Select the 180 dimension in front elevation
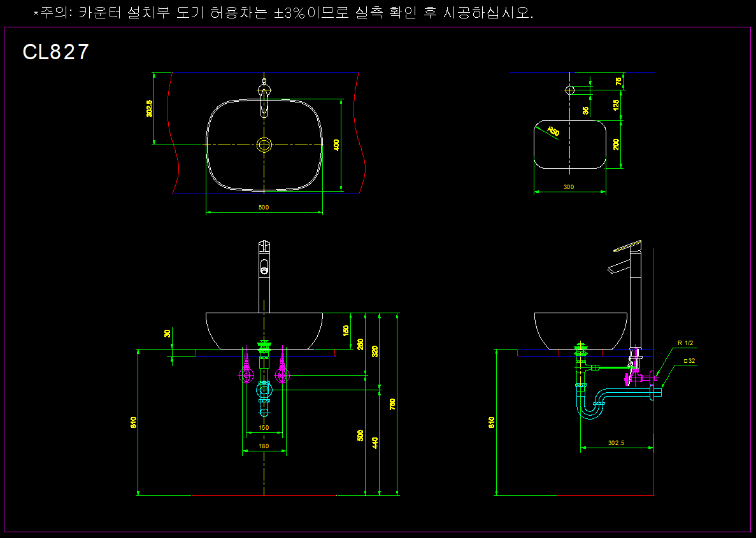Screen dimensions: 756x538 264,446
